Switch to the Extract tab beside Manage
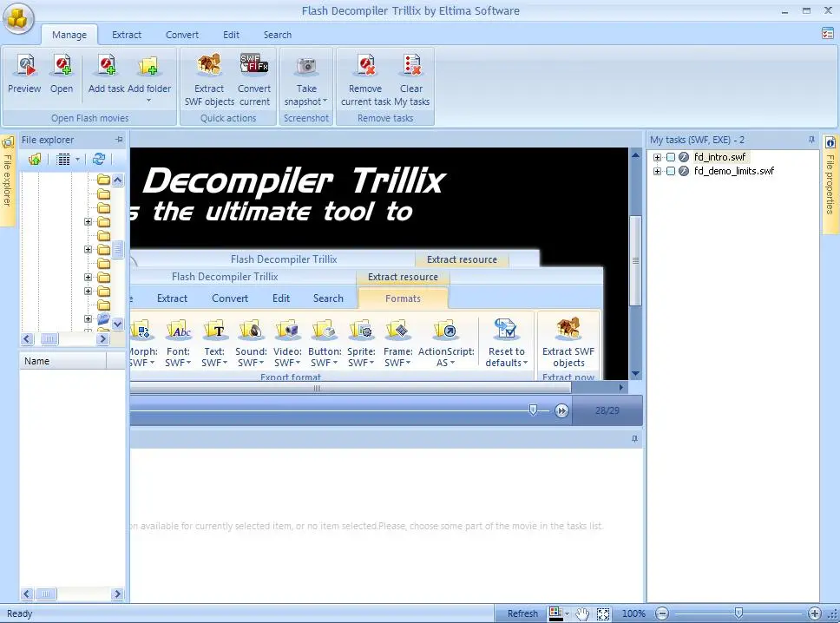The height and width of the screenshot is (623, 840). click(127, 35)
